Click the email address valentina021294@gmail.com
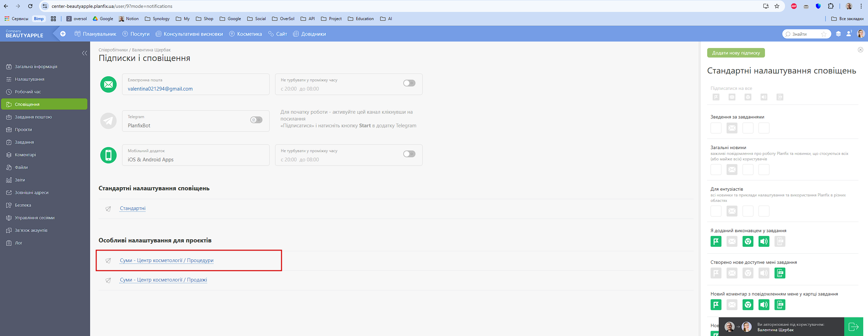Viewport: 868px width, 336px height. 160,89
